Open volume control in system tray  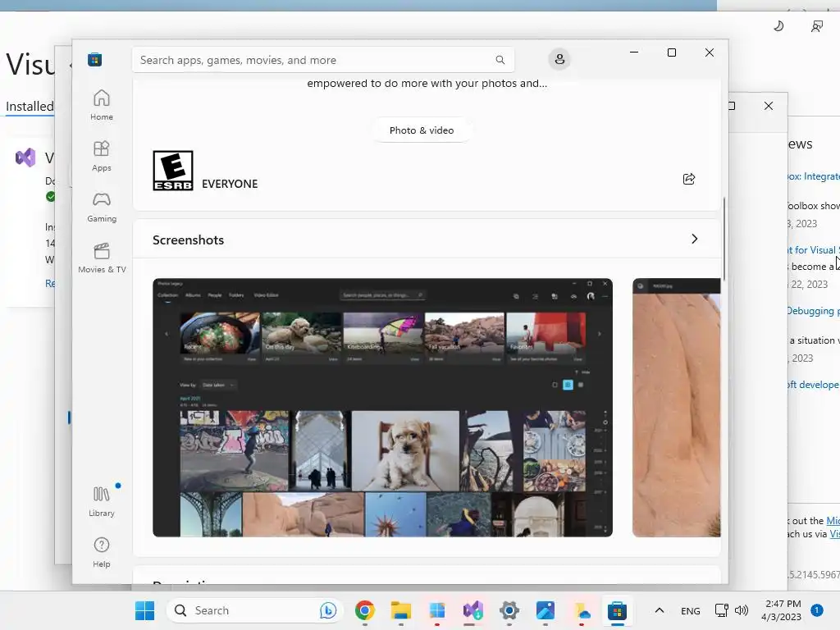[x=742, y=610]
